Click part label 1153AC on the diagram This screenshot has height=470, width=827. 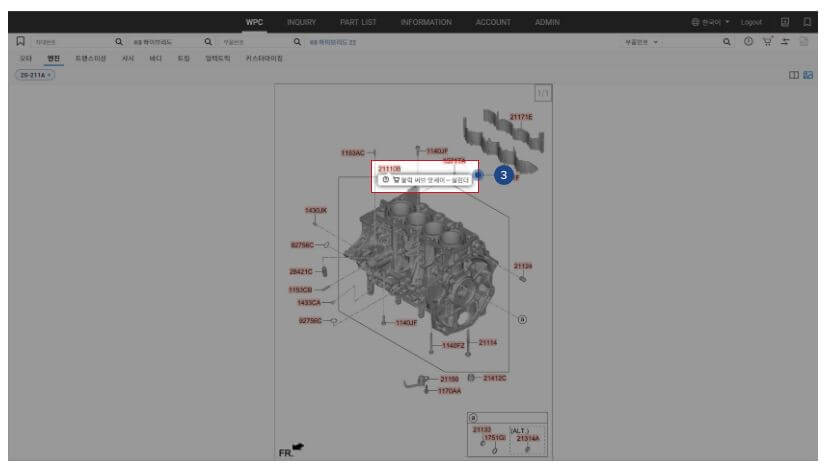click(353, 153)
